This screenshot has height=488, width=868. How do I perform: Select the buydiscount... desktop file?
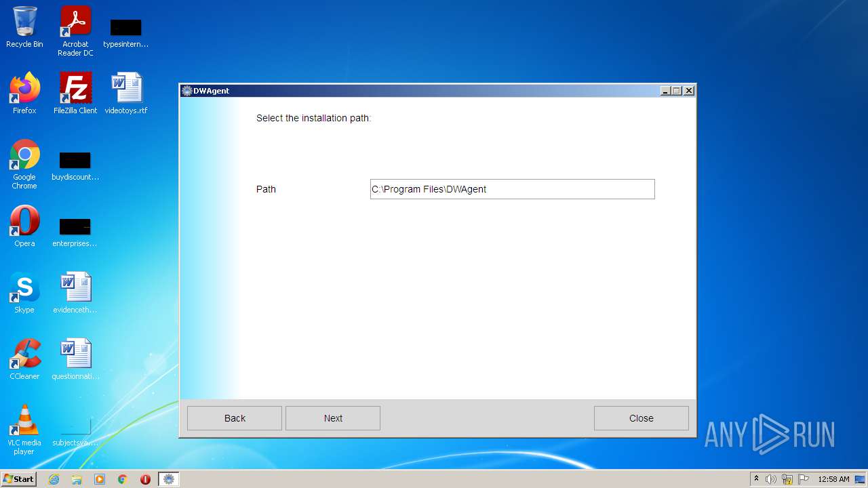pos(75,166)
